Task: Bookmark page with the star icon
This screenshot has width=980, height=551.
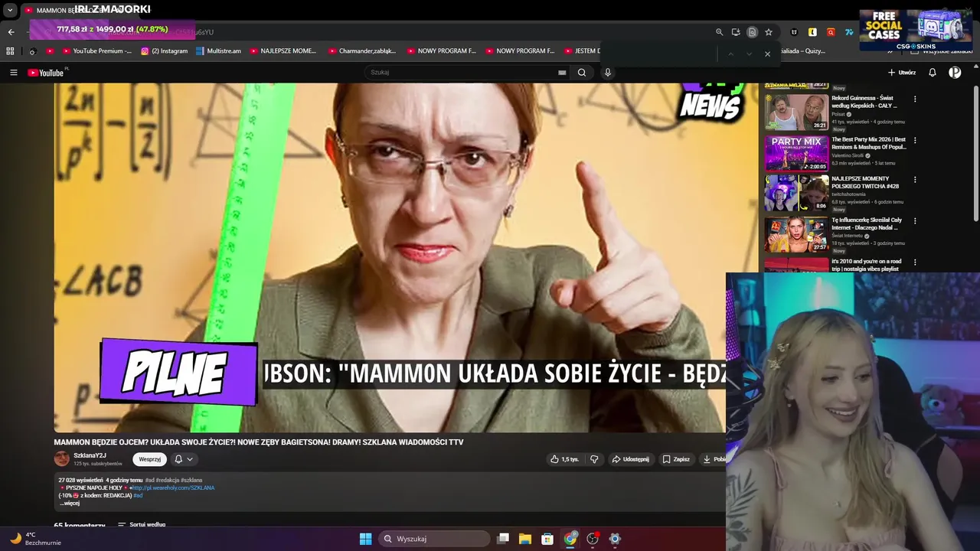Action: (769, 32)
